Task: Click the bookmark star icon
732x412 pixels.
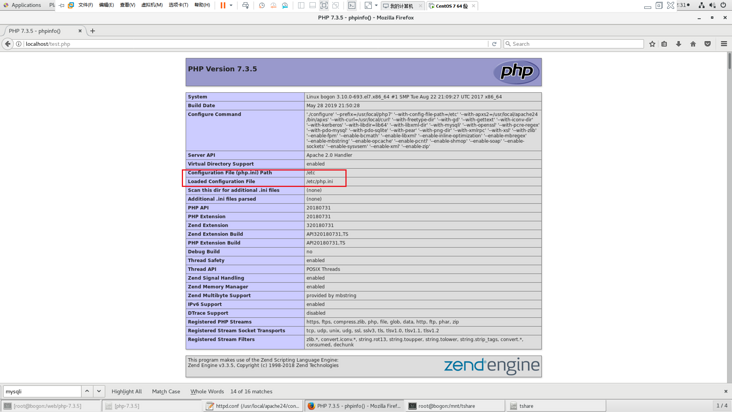Action: [x=652, y=44]
